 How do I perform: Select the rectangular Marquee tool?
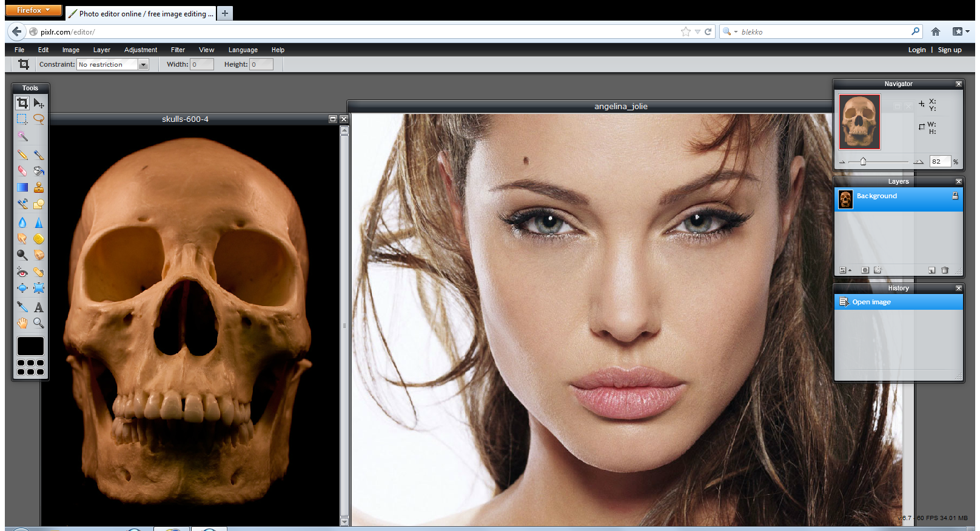[x=22, y=119]
